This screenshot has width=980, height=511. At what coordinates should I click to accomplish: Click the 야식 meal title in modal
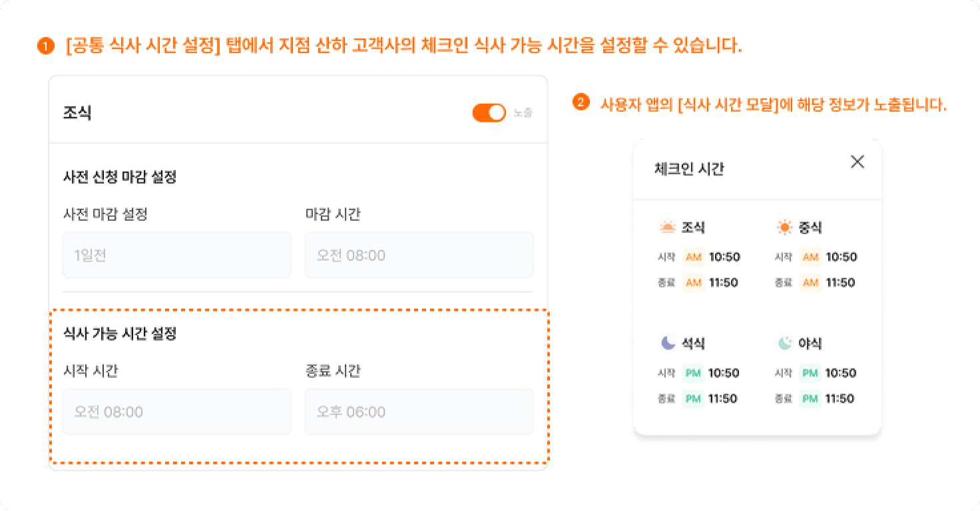(x=810, y=343)
